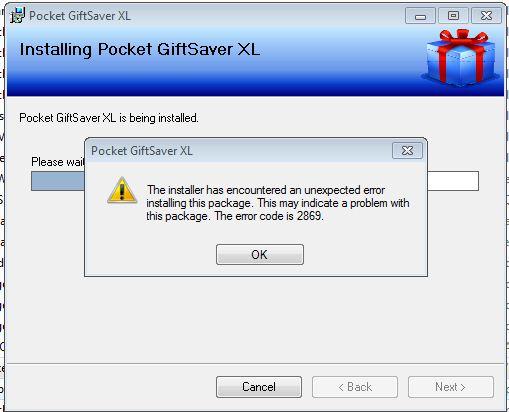Click the disabled Back button
509x412 pixels.
click(355, 387)
